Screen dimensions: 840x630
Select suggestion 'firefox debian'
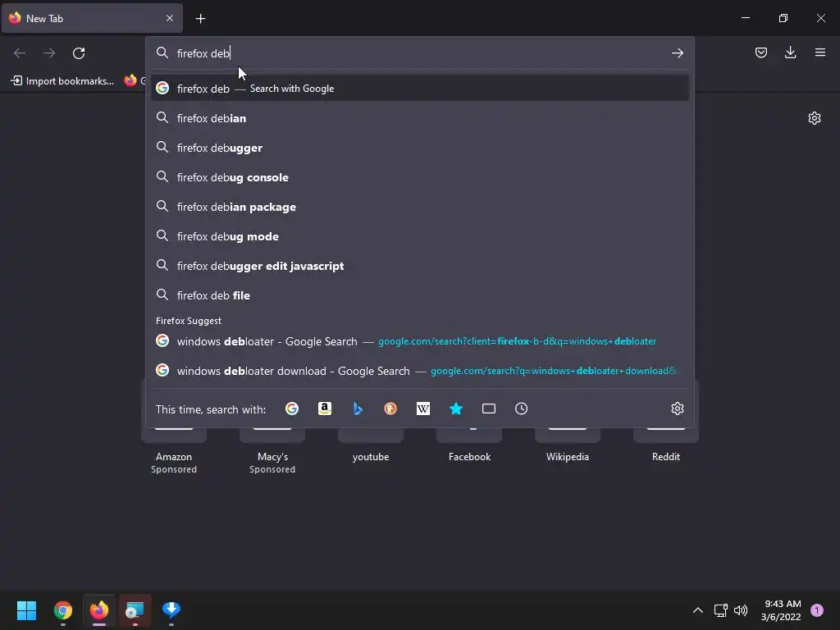[x=420, y=118]
